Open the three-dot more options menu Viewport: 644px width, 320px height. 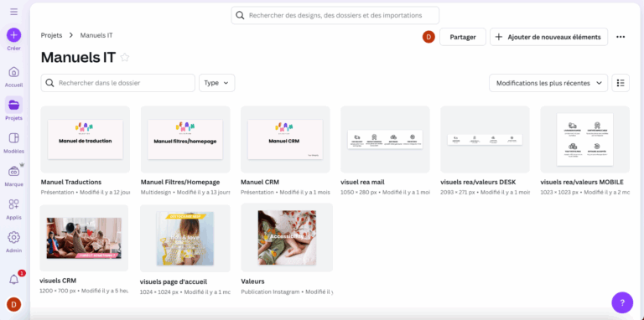pyautogui.click(x=621, y=37)
